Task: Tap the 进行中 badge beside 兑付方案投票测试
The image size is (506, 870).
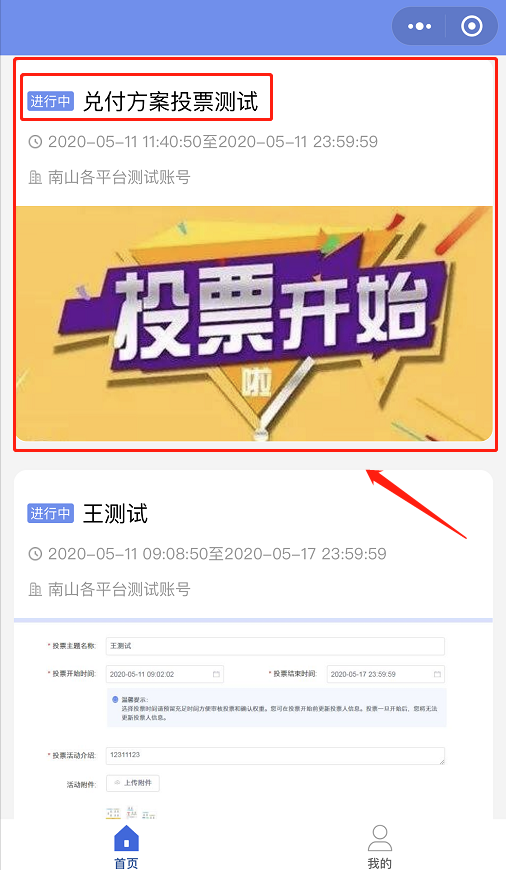Action: (x=50, y=102)
